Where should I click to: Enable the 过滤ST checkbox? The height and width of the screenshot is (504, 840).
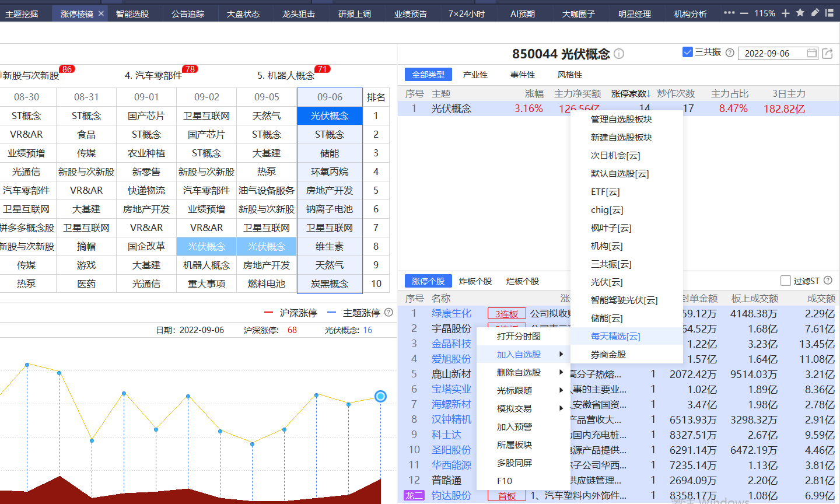click(786, 281)
